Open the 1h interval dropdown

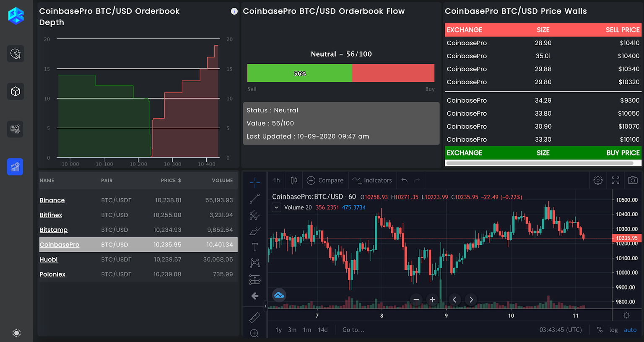pos(276,180)
